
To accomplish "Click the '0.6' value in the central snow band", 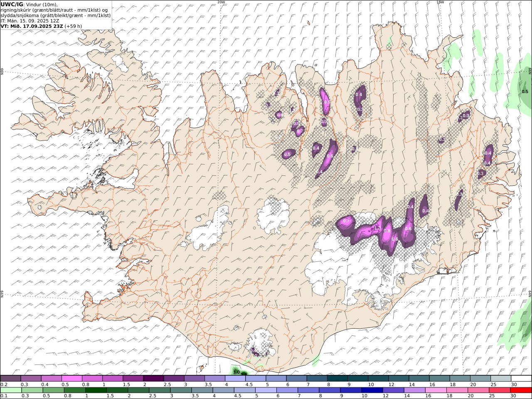I will click(x=330, y=156).
